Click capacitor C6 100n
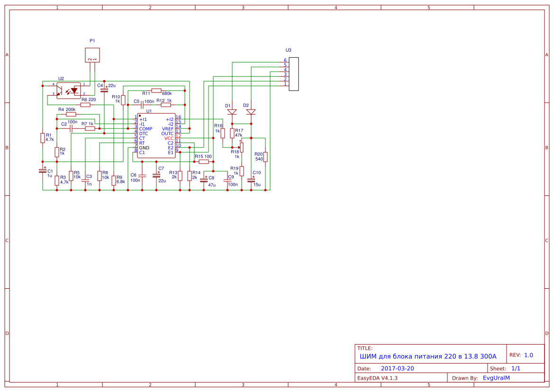The width and height of the screenshot is (554, 392). tap(142, 176)
